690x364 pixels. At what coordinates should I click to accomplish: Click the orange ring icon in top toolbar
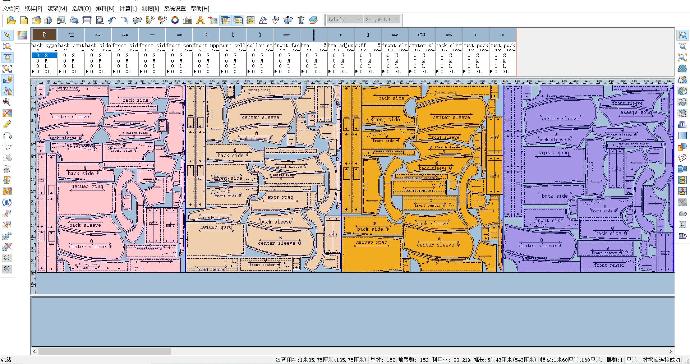point(175,20)
